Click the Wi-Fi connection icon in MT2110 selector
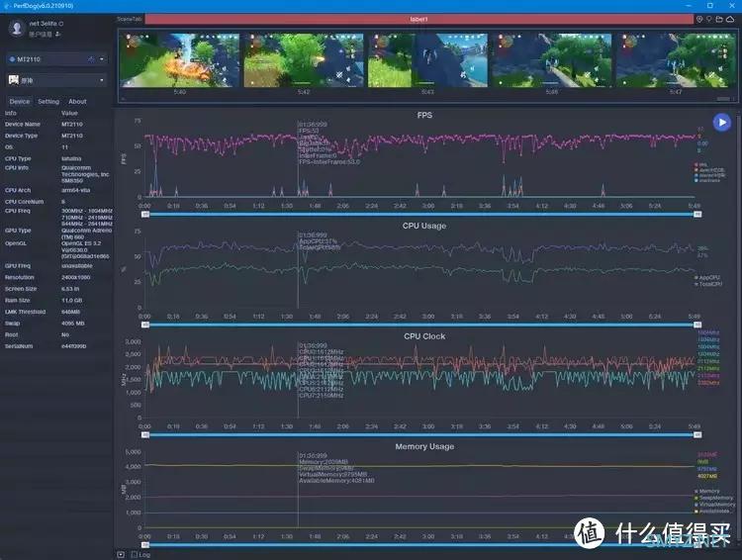The image size is (742, 560). point(91,59)
